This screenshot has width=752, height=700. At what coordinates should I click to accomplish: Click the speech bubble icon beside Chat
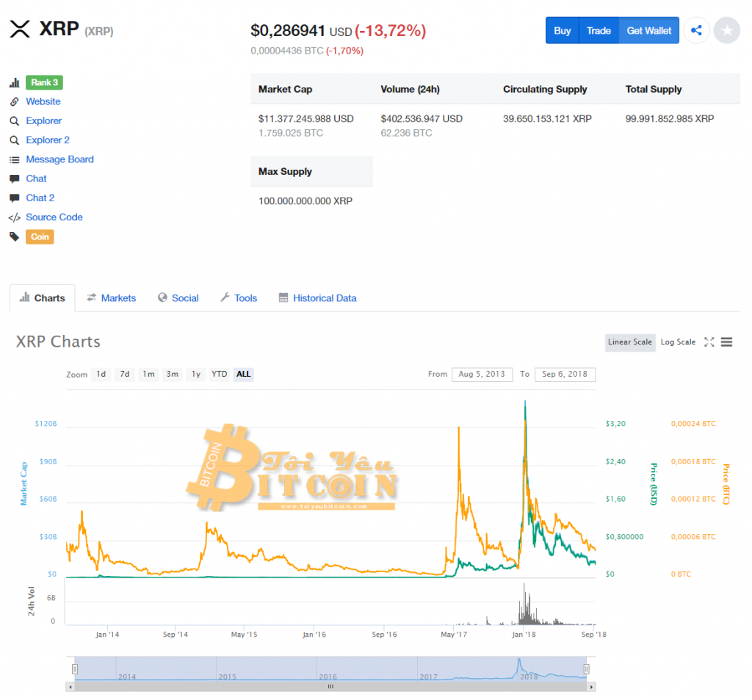pos(15,179)
